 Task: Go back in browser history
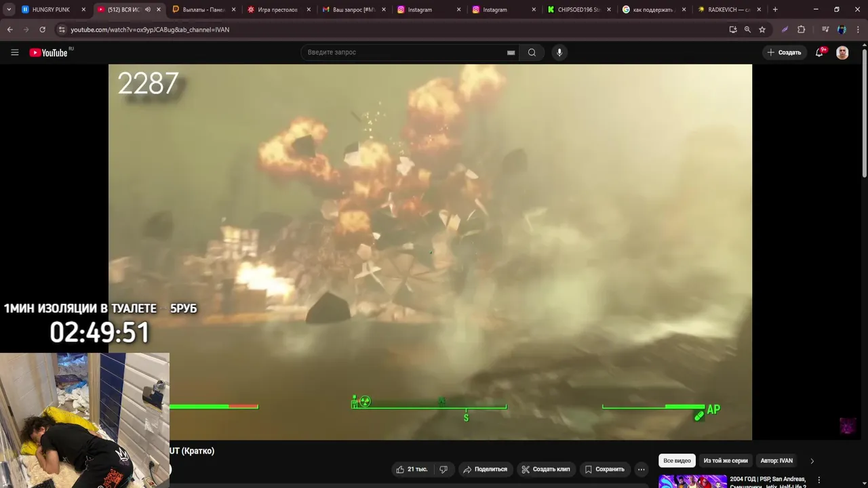point(9,30)
